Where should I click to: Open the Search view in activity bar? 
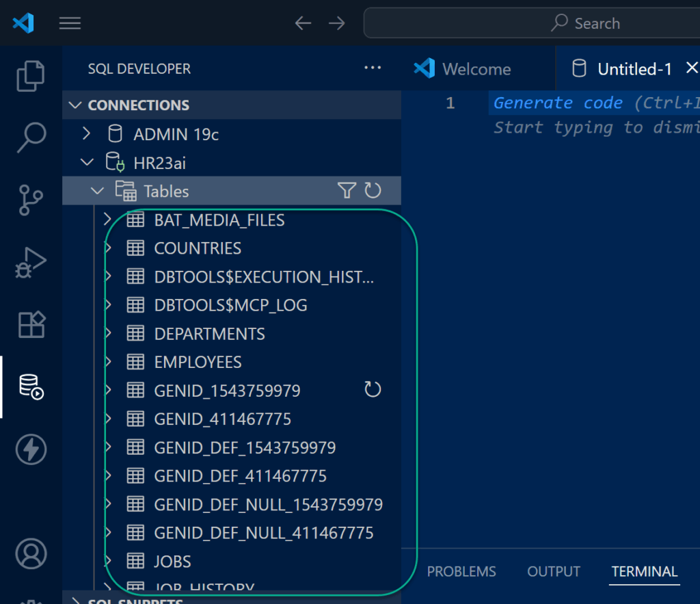(31, 137)
